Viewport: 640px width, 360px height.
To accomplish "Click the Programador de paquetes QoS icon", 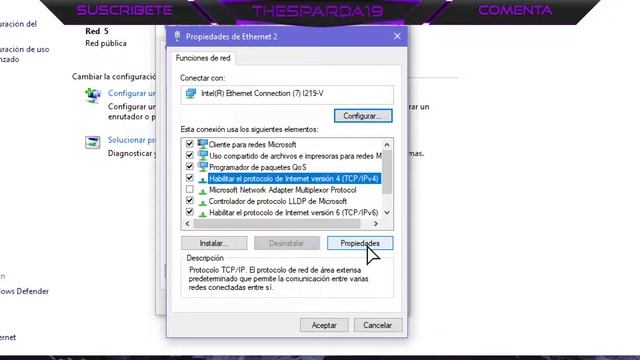I will click(x=202, y=167).
